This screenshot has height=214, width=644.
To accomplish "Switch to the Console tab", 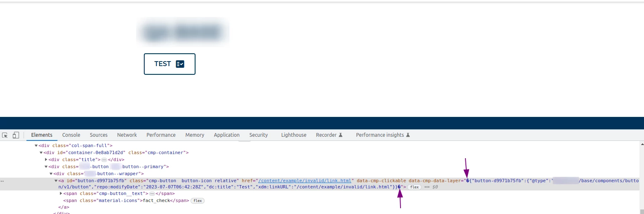I will click(71, 135).
